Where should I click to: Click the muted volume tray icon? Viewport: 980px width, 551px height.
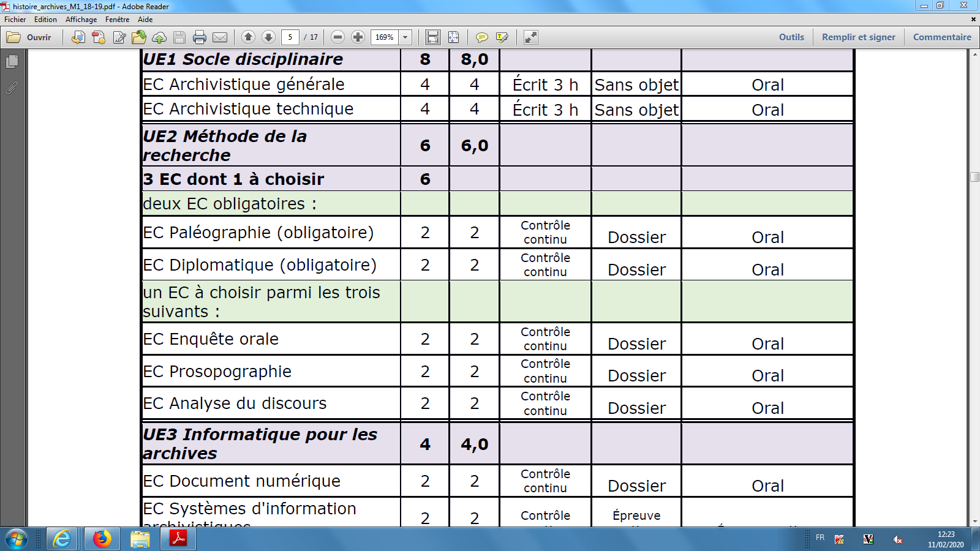click(x=897, y=539)
